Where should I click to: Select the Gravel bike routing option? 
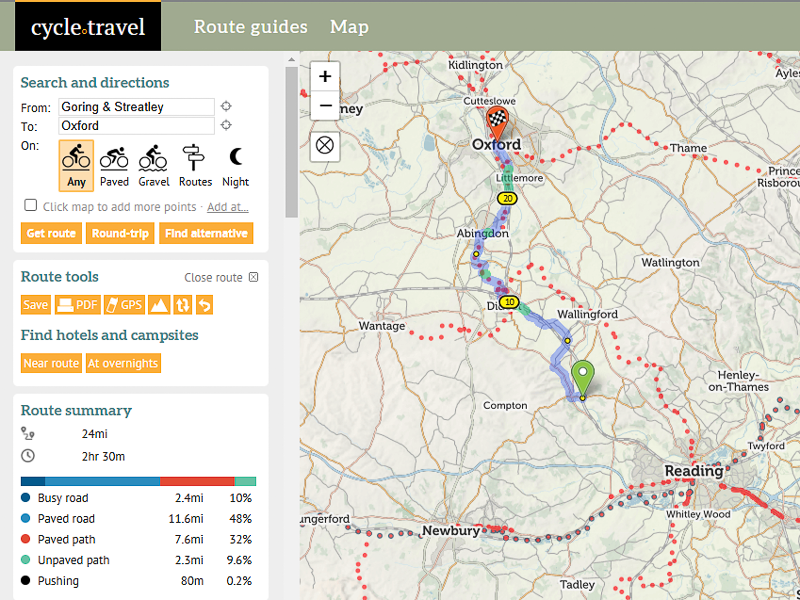pos(153,165)
